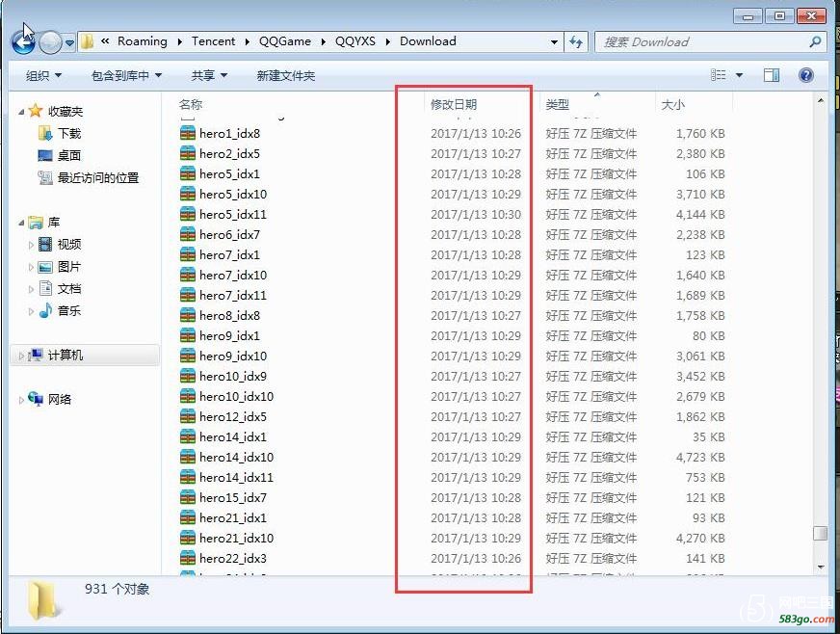This screenshot has width=840, height=634.
Task: Select the 视频 library
Action: pyautogui.click(x=60, y=245)
